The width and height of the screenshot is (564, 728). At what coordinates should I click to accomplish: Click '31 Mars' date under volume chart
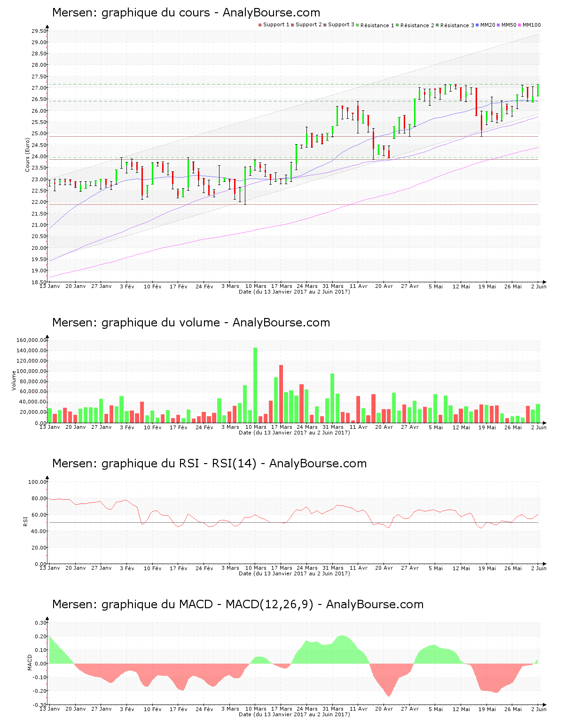click(333, 427)
